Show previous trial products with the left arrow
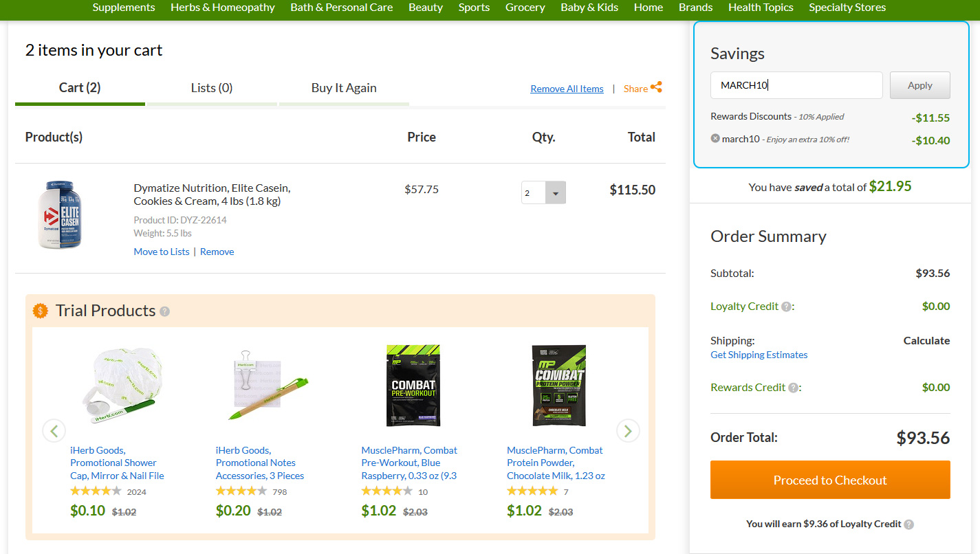The width and height of the screenshot is (980, 554). [54, 431]
